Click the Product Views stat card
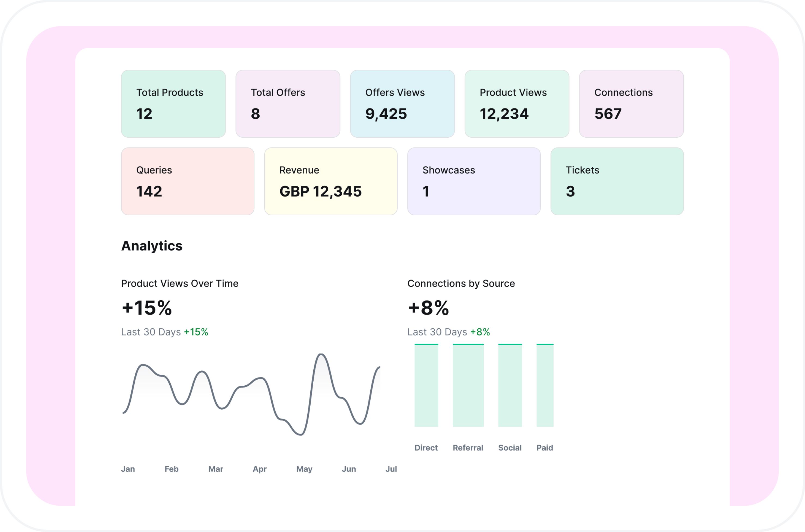 click(x=516, y=104)
